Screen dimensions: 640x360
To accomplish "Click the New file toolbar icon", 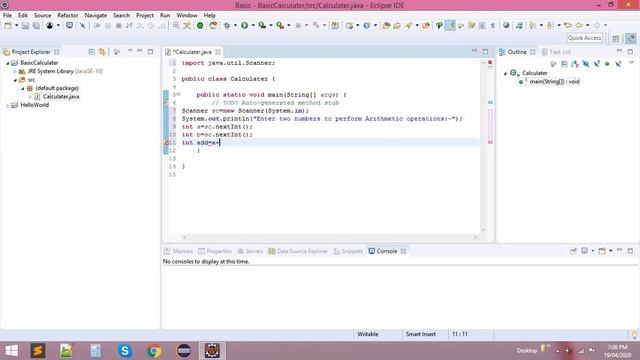I will click(8, 25).
